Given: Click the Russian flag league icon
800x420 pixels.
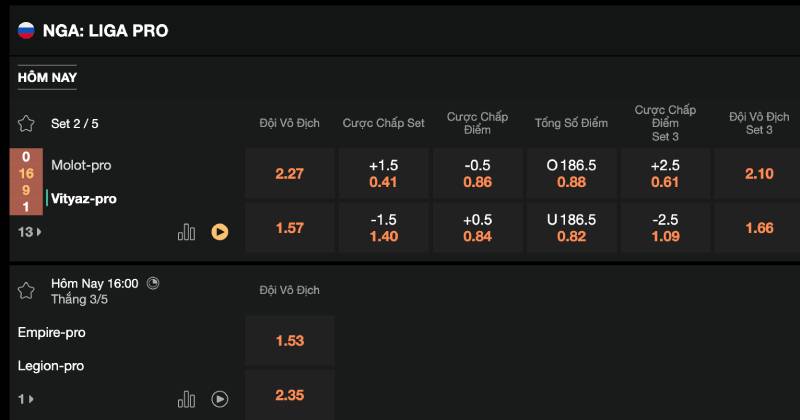Looking at the screenshot, I should [26, 30].
